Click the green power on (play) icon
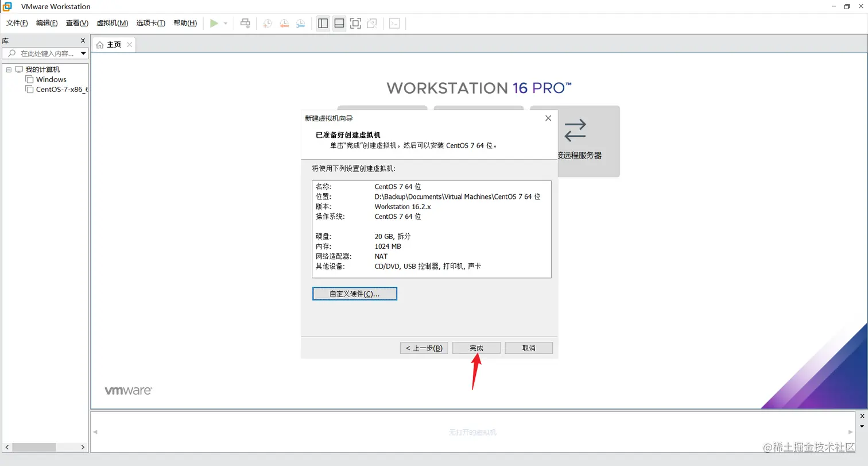Image resolution: width=868 pixels, height=466 pixels. [x=214, y=23]
